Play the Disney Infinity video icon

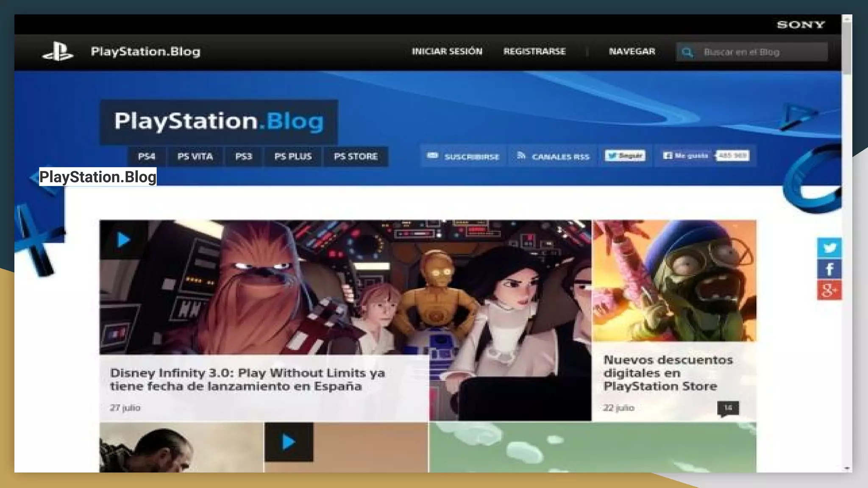click(123, 240)
